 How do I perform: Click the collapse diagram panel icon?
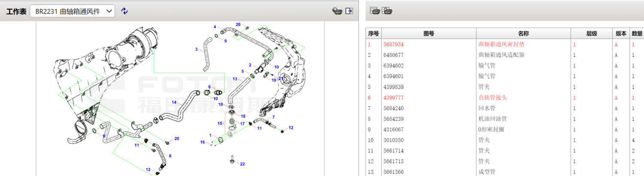349,11
